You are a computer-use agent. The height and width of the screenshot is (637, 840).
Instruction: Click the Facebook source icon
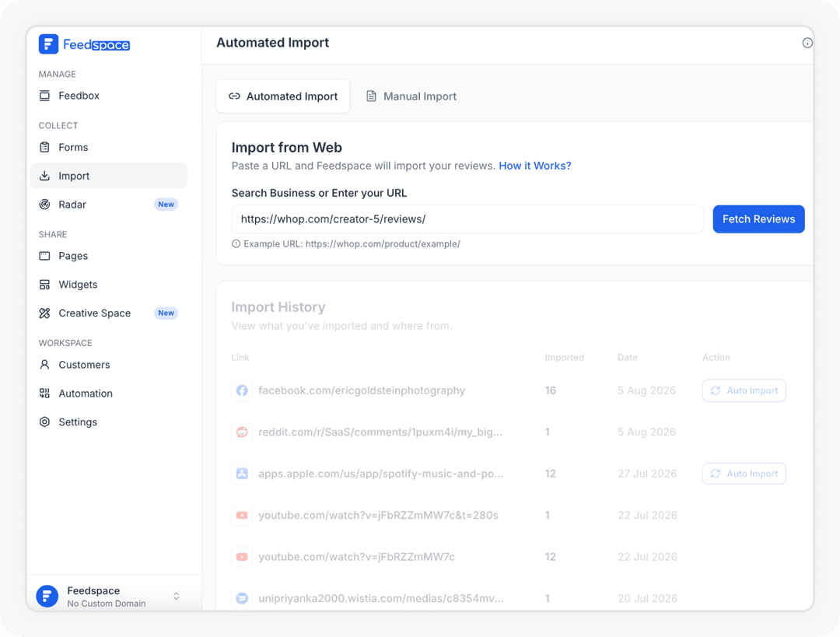242,390
